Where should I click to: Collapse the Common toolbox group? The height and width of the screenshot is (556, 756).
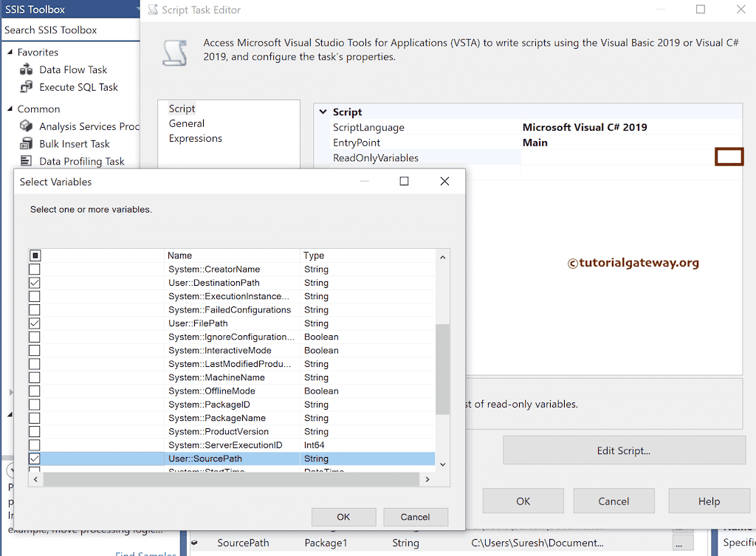[10, 109]
